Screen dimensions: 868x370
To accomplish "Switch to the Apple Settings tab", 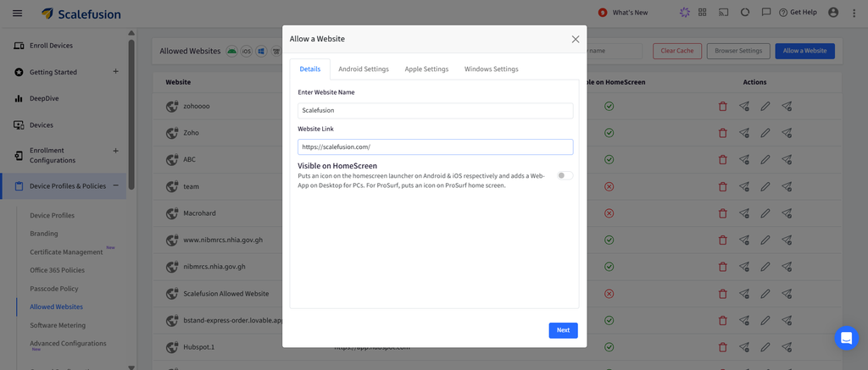I will tap(426, 69).
